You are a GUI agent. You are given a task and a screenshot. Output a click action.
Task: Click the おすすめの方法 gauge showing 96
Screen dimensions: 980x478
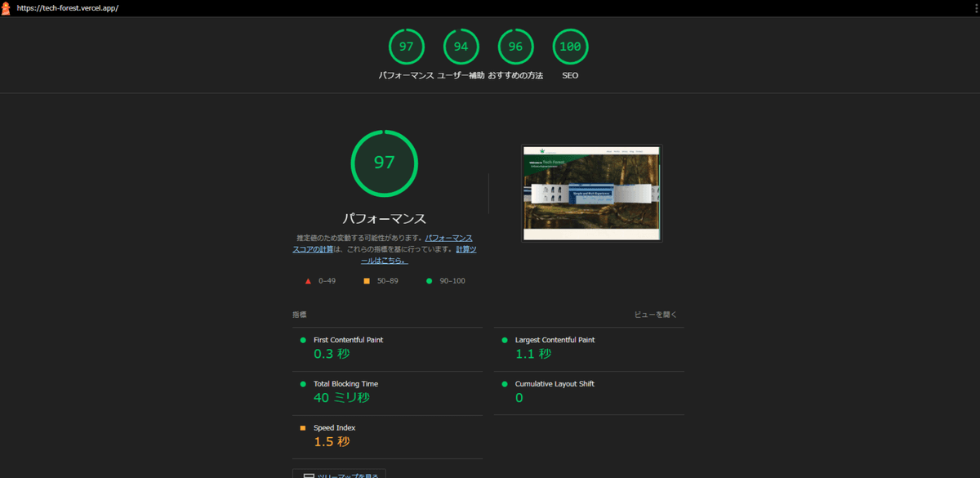(x=515, y=47)
